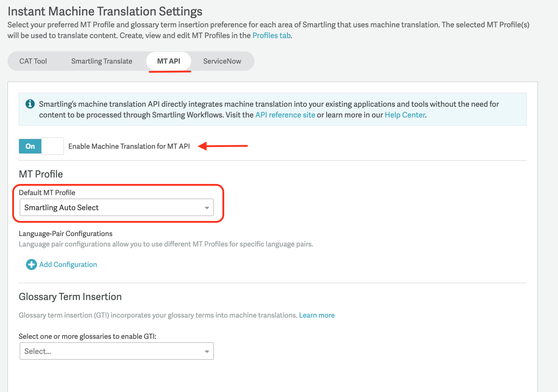Open the Profiles tab link
Viewport: 558px width, 392px height.
tap(272, 36)
